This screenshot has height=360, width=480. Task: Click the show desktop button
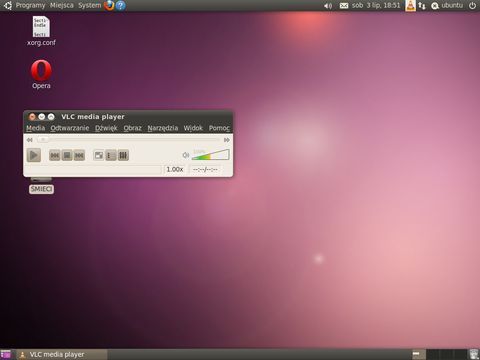(6, 354)
